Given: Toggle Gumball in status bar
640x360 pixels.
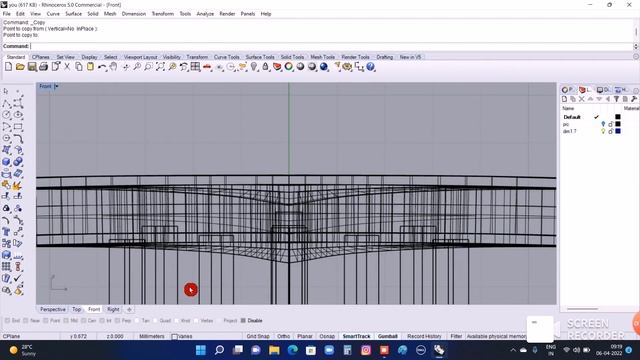Looking at the screenshot, I should click(387, 336).
